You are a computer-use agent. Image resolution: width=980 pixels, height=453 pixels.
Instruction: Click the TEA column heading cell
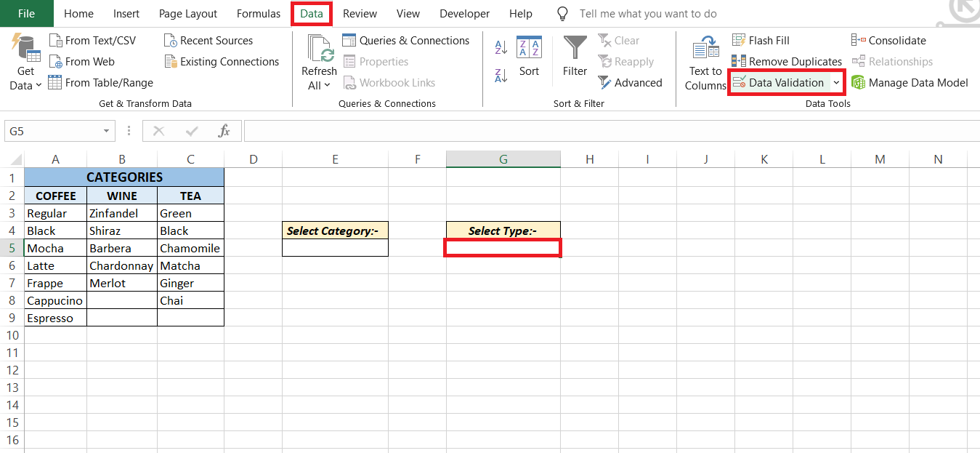tap(190, 196)
